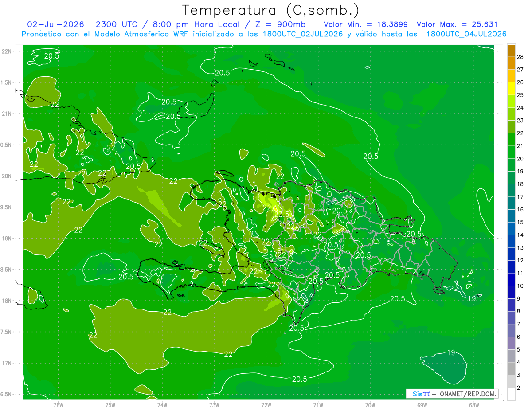Image resolution: width=532 pixels, height=411 pixels.
Task: Click the '24' label on the color scale
Action: pyautogui.click(x=520, y=108)
